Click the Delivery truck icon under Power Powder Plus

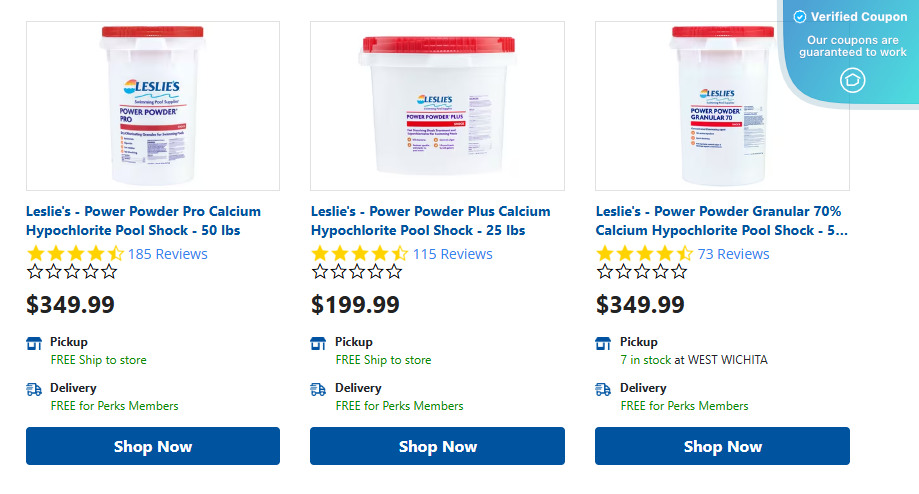[319, 389]
